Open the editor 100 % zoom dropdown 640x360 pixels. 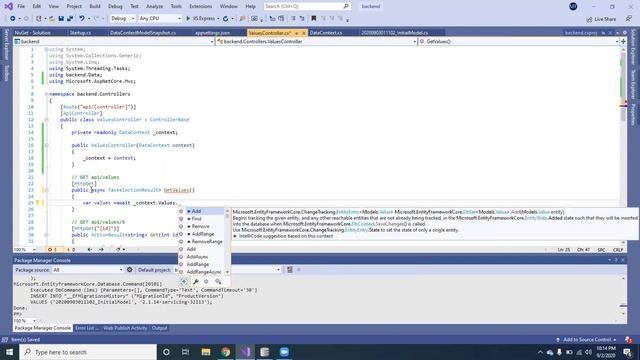24,249
